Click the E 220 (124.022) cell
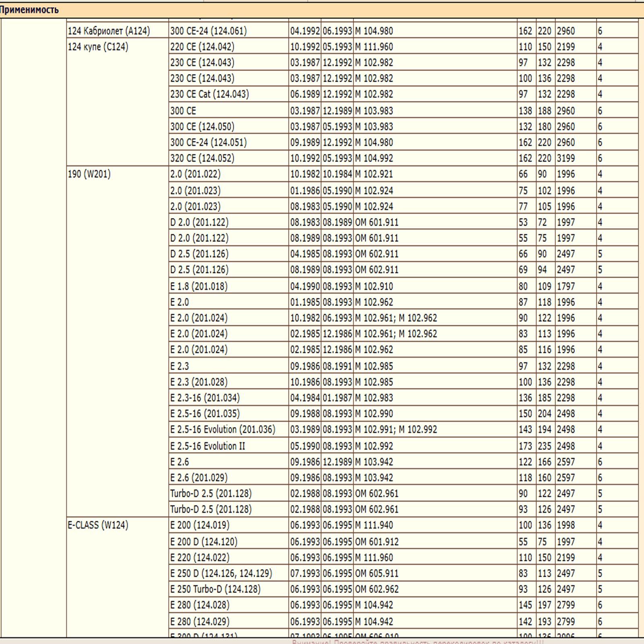The width and height of the screenshot is (644, 644). 229,557
